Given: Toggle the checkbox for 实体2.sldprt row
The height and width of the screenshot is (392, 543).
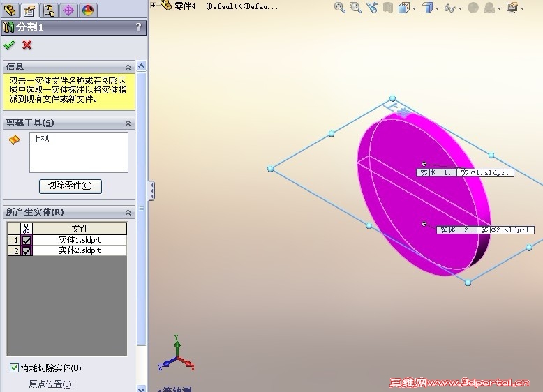Looking at the screenshot, I should click(27, 250).
